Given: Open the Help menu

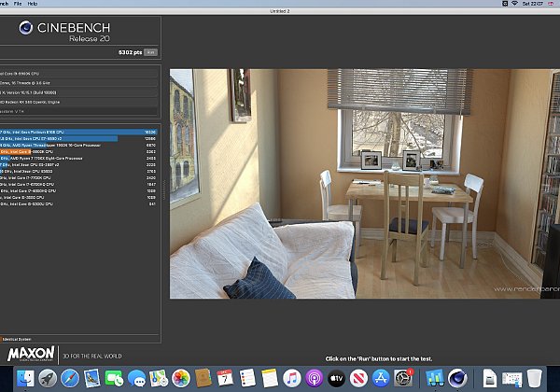Looking at the screenshot, I should coord(33,4).
